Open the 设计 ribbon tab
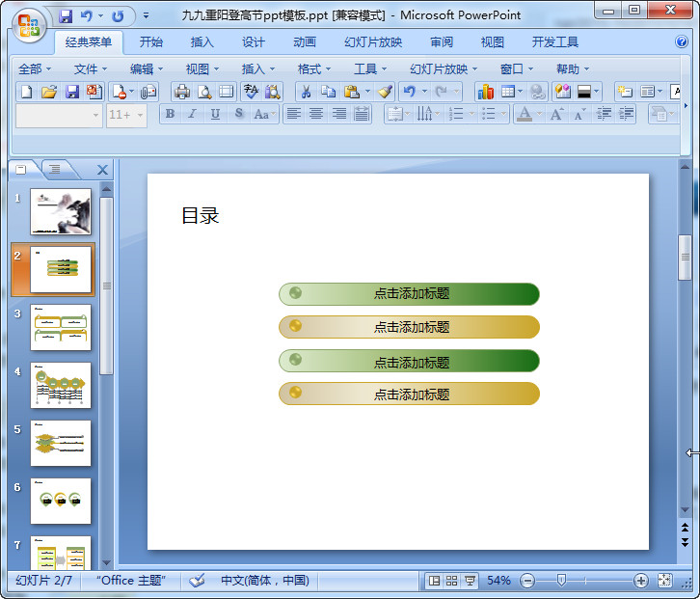 click(x=254, y=42)
